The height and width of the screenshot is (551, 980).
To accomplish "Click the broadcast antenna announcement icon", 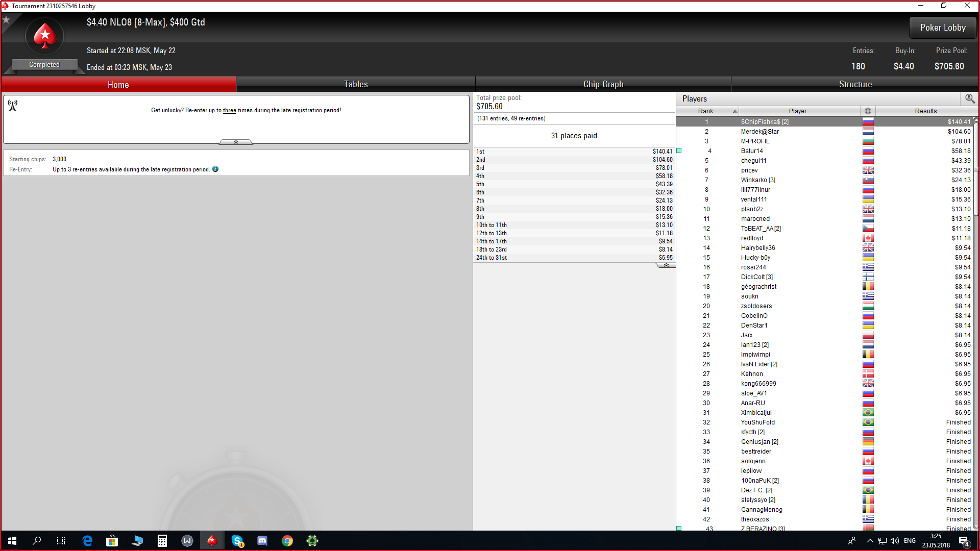I will (13, 105).
